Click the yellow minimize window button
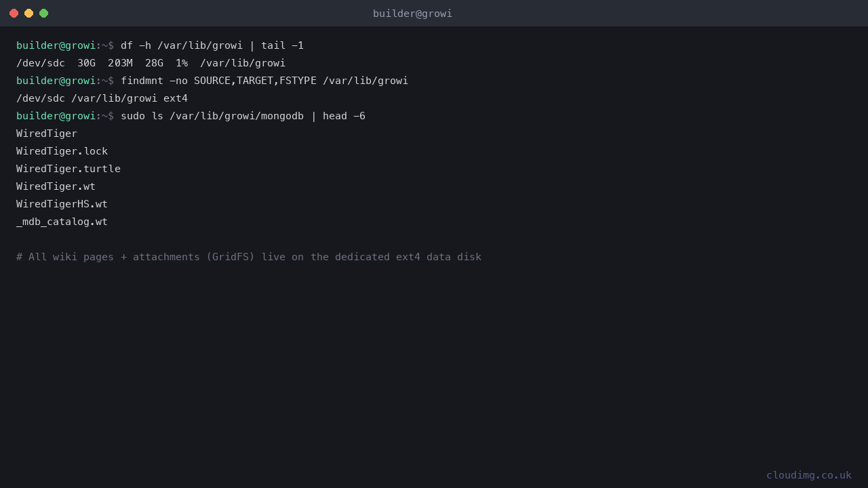Screen dimensions: 868x488 coord(28,13)
